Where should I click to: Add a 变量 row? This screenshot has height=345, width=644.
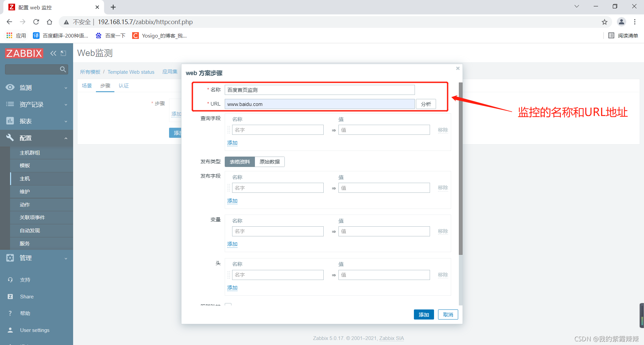[232, 244]
